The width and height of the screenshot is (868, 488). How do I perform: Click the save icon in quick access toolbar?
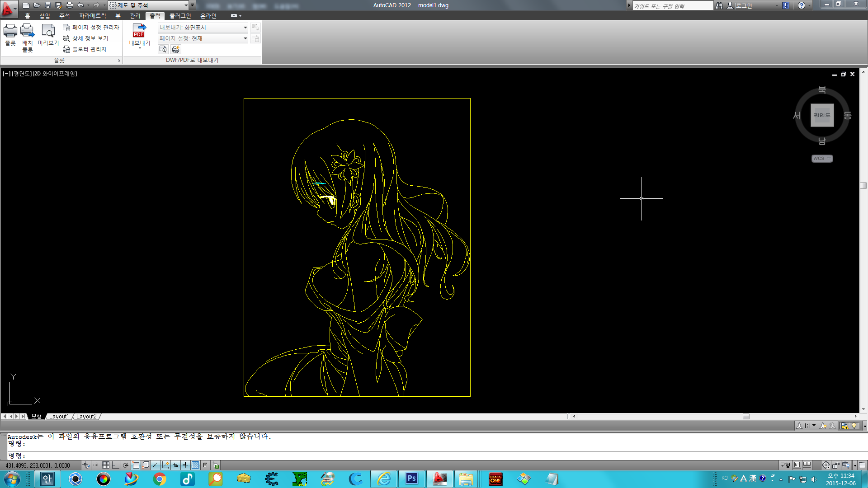pyautogui.click(x=47, y=5)
